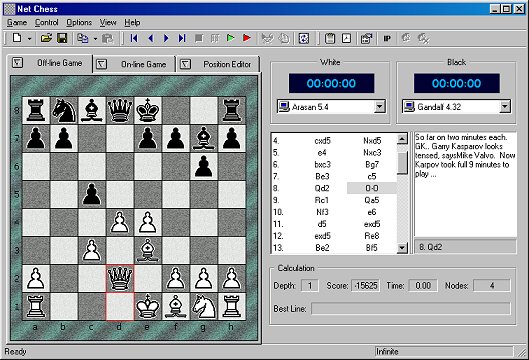Click the move list scrollbar thumb
This screenshot has width=529, height=360.
pyautogui.click(x=402, y=163)
